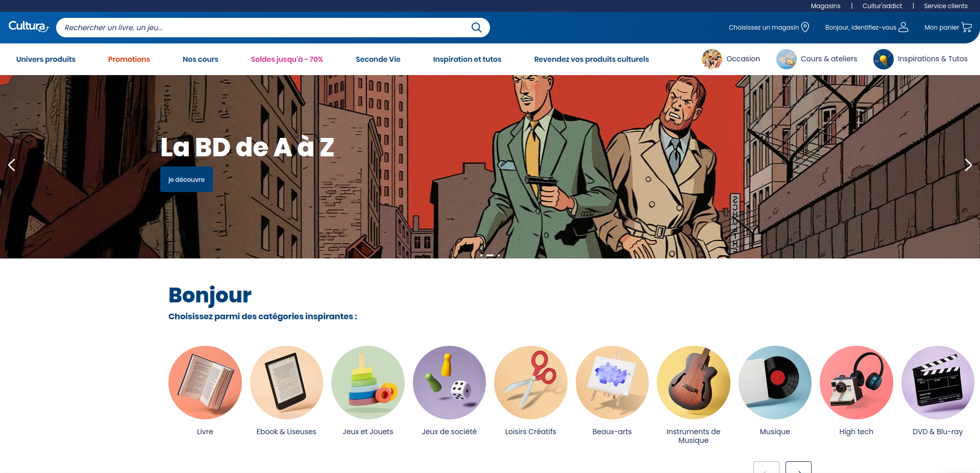The image size is (980, 473).
Task: Select Soldes jusqu'à -70% menu item
Action: [287, 59]
